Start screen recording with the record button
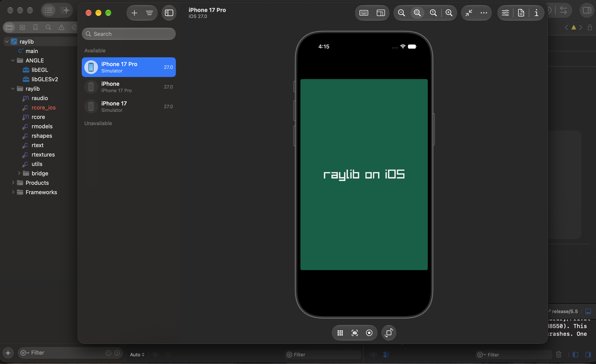Image resolution: width=596 pixels, height=364 pixels. 369,333
